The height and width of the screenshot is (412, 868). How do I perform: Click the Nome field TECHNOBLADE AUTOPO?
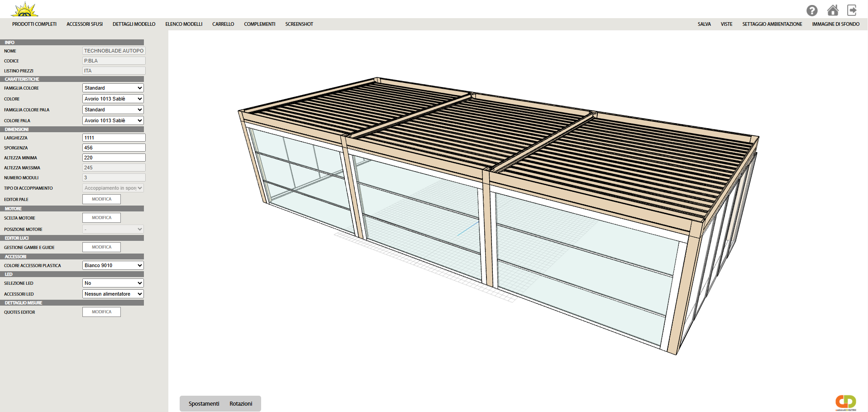[114, 51]
